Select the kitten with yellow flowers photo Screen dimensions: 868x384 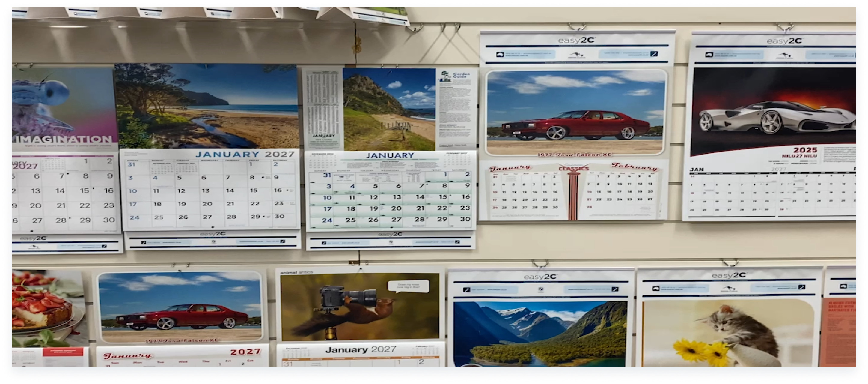(728, 334)
